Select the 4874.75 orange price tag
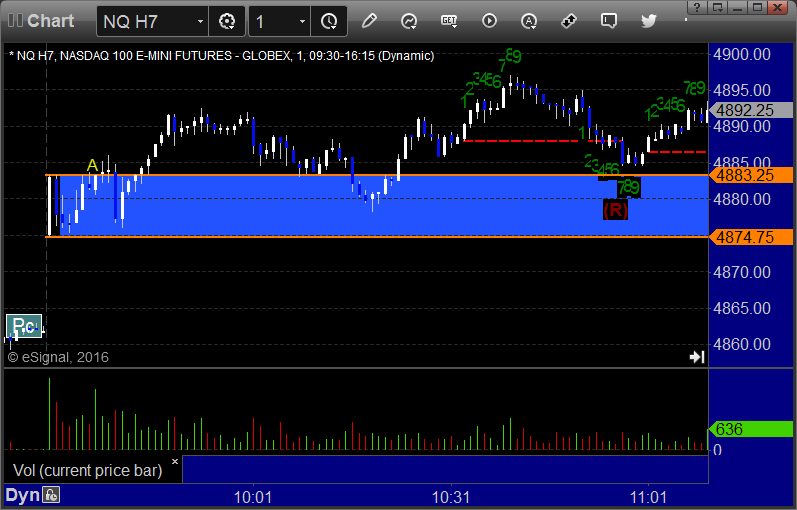The height and width of the screenshot is (510, 797). (x=751, y=237)
